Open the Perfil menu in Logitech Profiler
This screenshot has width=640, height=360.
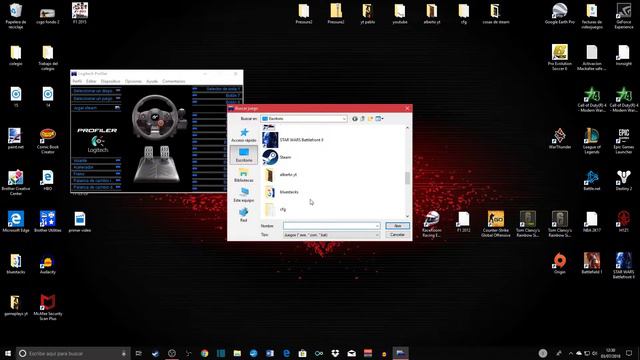pos(77,81)
